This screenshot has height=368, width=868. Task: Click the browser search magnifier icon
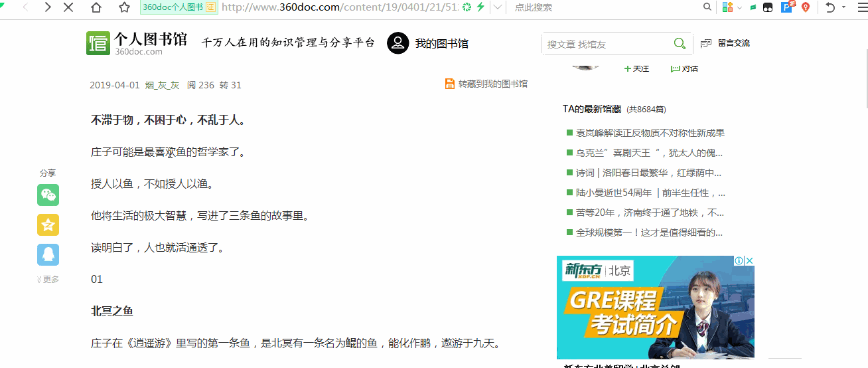click(x=709, y=7)
